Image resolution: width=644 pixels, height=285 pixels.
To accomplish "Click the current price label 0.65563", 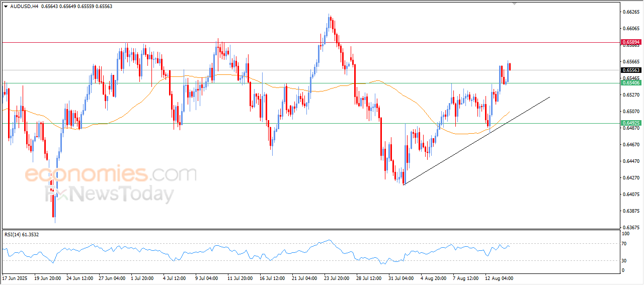I will (631, 70).
